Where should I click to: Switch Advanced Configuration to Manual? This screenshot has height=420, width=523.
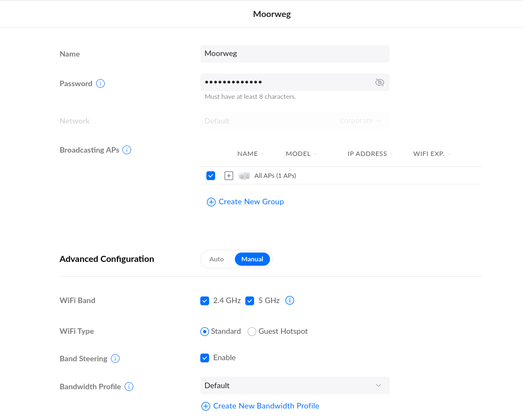point(252,259)
